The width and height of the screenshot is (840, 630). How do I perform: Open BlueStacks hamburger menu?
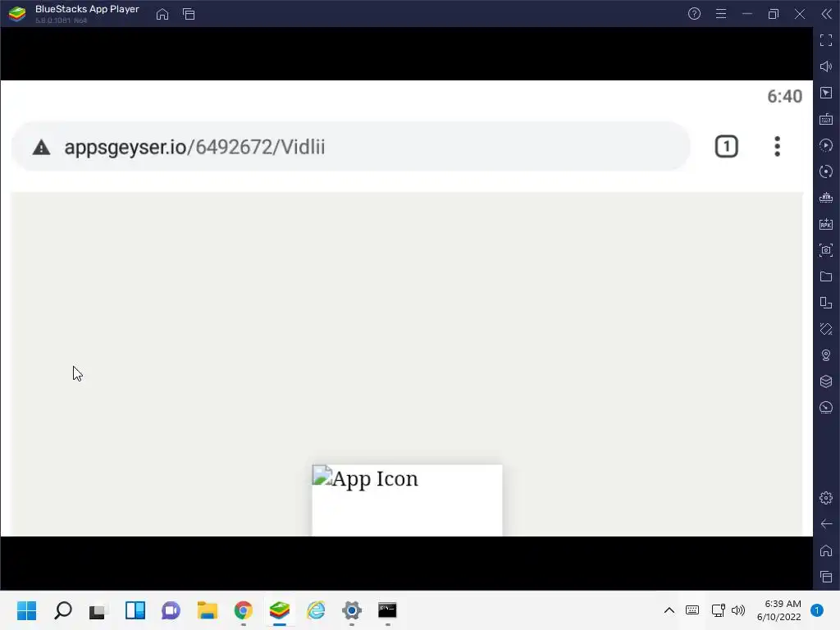pyautogui.click(x=721, y=14)
